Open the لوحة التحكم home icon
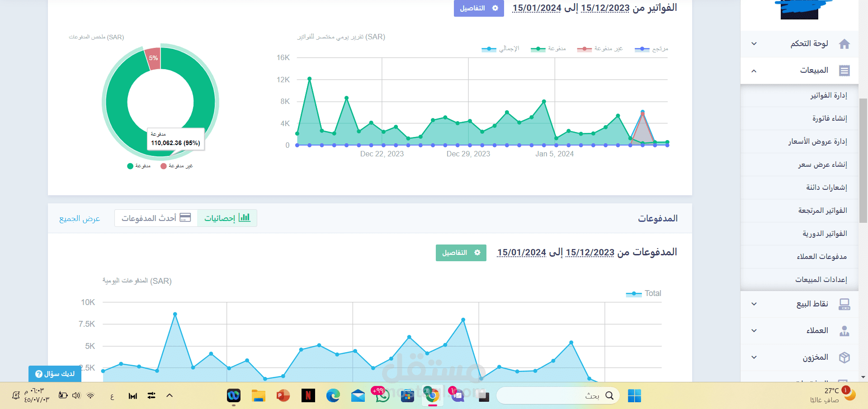 point(844,44)
